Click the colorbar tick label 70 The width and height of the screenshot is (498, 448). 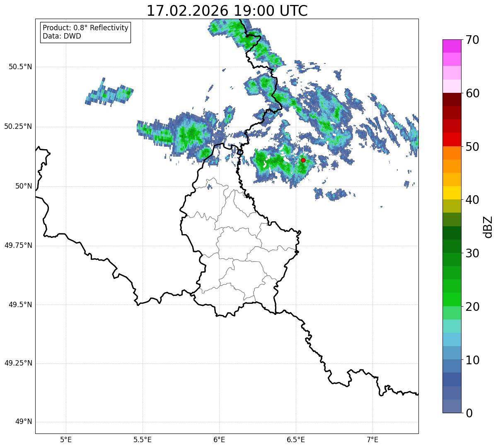[472, 40]
